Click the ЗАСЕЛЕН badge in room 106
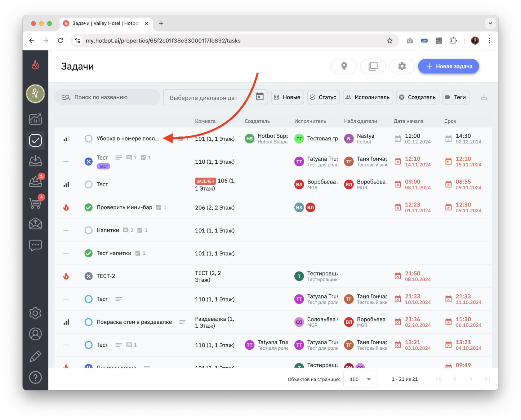This screenshot has height=420, width=521. (x=205, y=181)
